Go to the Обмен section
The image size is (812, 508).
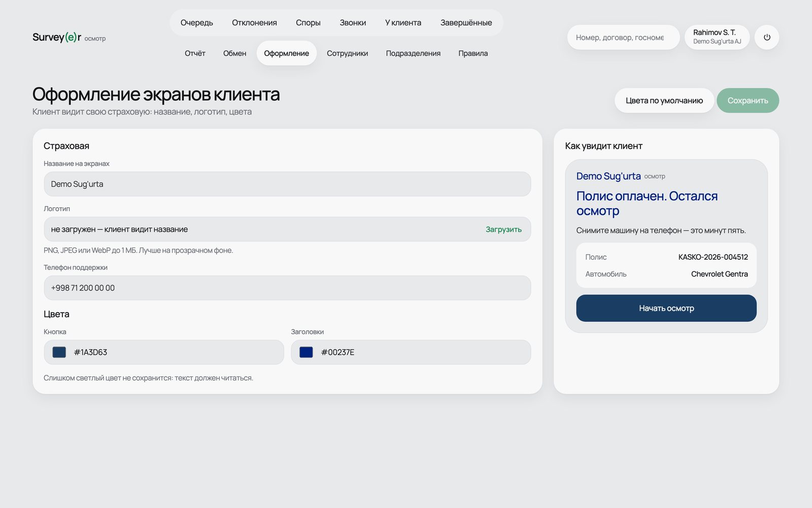(234, 53)
